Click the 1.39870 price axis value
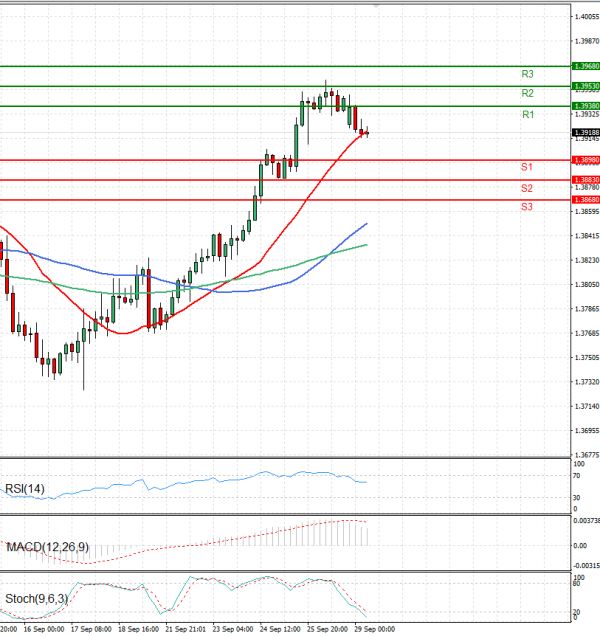600x636 pixels. tap(587, 41)
